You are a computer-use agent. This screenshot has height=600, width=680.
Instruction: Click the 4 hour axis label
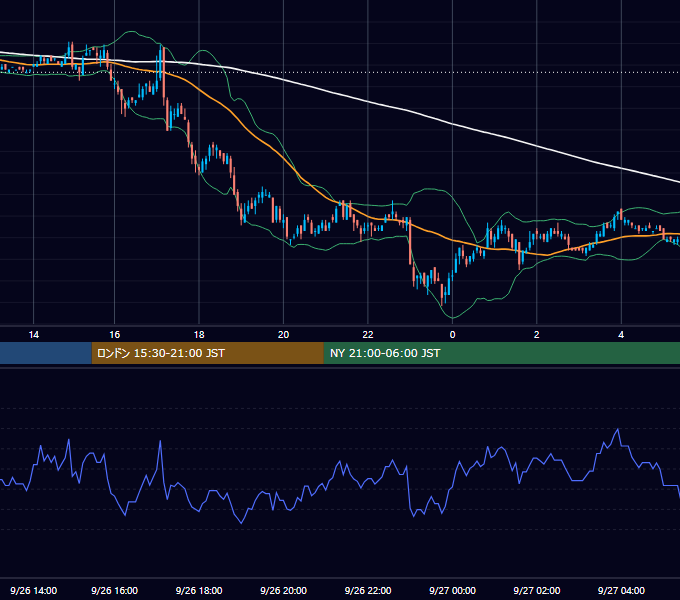[621, 335]
